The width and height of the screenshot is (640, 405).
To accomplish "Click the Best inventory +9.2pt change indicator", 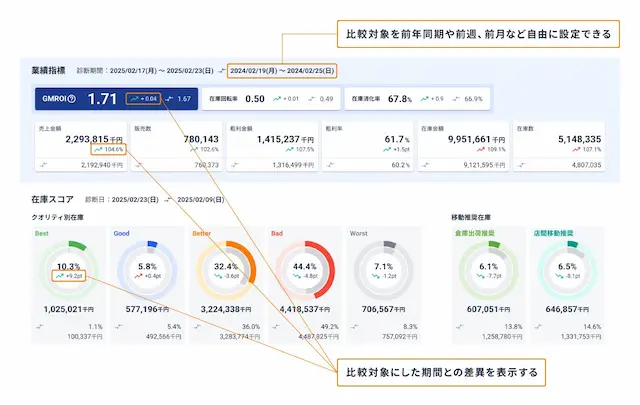I will pyautogui.click(x=68, y=275).
